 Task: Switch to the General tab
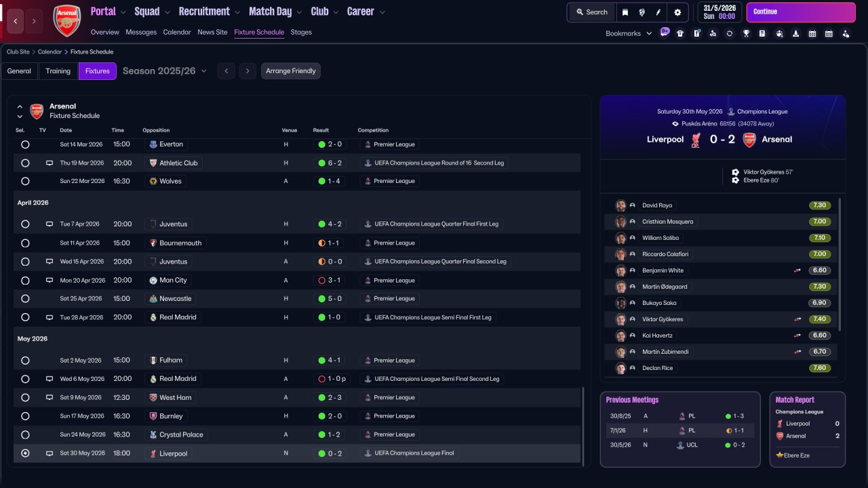tap(19, 71)
